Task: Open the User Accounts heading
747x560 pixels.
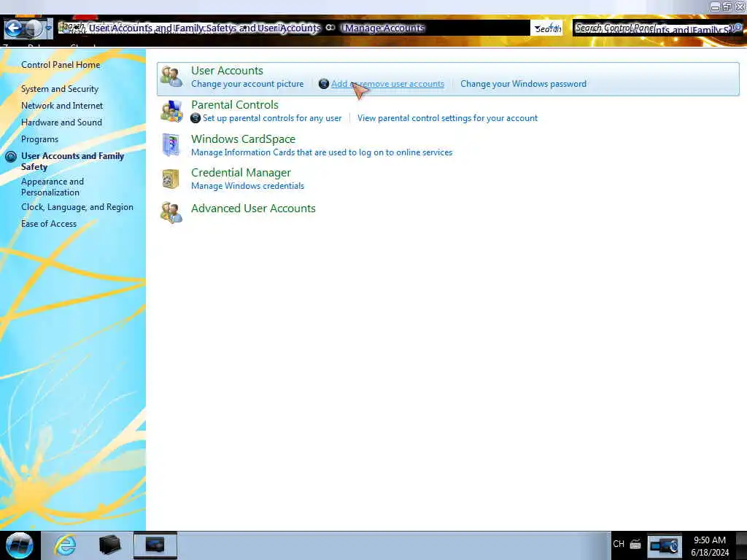Action: point(227,71)
